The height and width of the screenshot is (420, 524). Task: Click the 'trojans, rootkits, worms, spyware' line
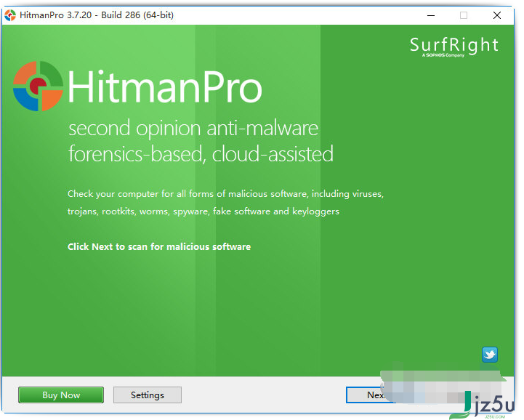[203, 211]
